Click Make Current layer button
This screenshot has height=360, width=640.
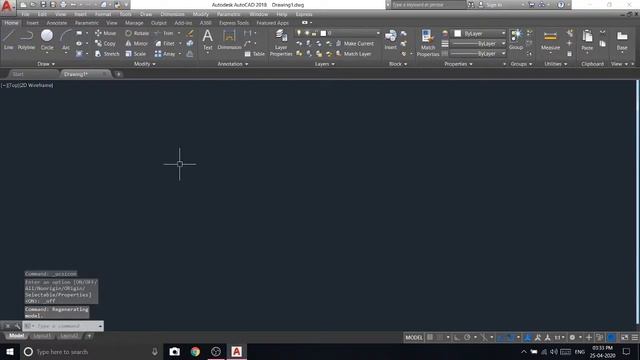[355, 43]
